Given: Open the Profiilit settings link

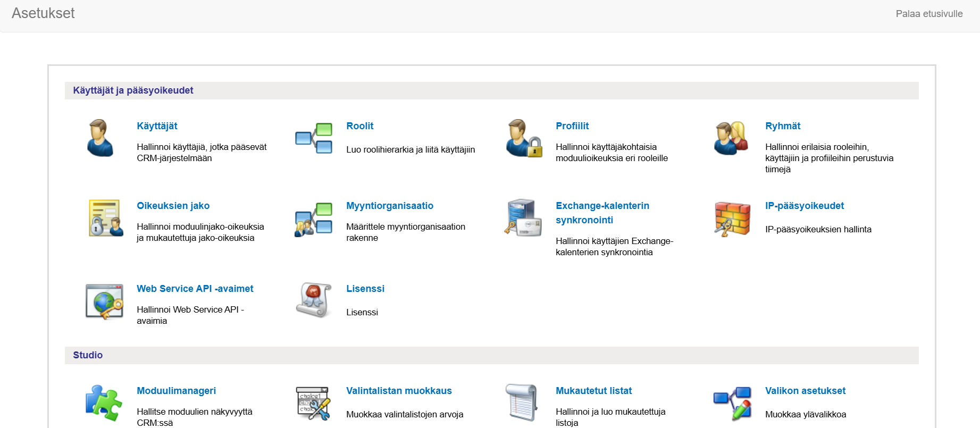Looking at the screenshot, I should 572,126.
